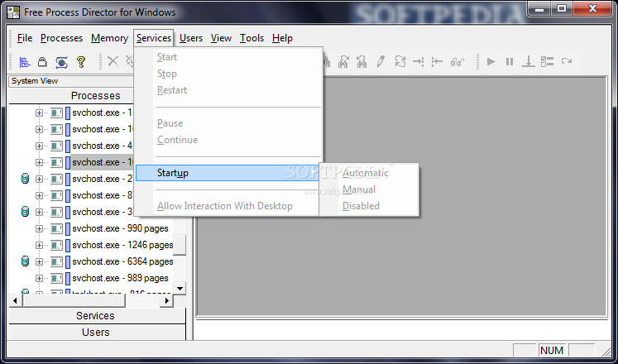Close the open Services menu
This screenshot has width=618, height=364.
coord(154,38)
